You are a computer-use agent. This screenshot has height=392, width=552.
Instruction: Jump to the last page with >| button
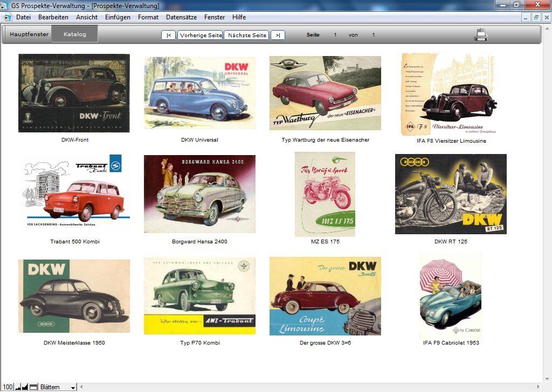[x=278, y=35]
